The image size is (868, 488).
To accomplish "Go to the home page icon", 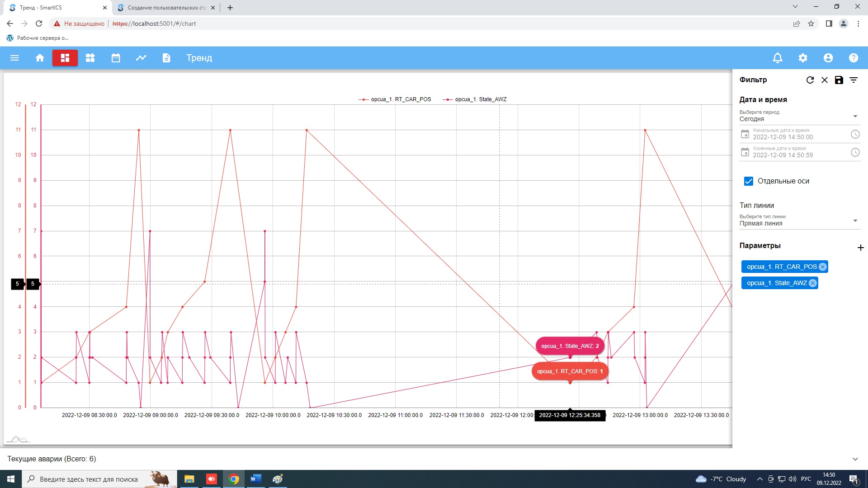I will (x=40, y=58).
